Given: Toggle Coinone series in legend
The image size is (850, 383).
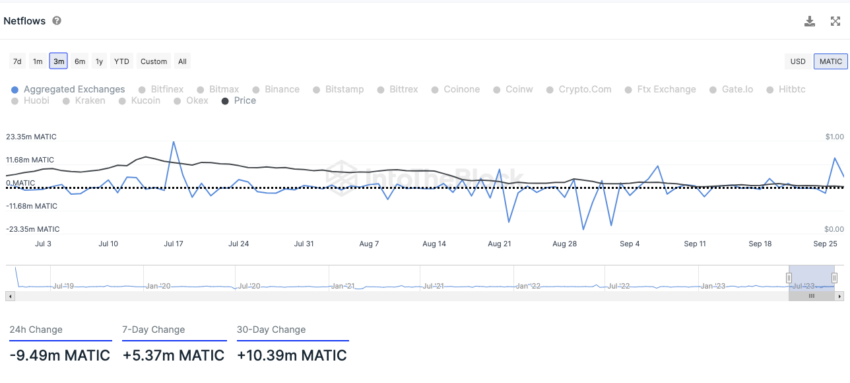Looking at the screenshot, I should pos(455,89).
